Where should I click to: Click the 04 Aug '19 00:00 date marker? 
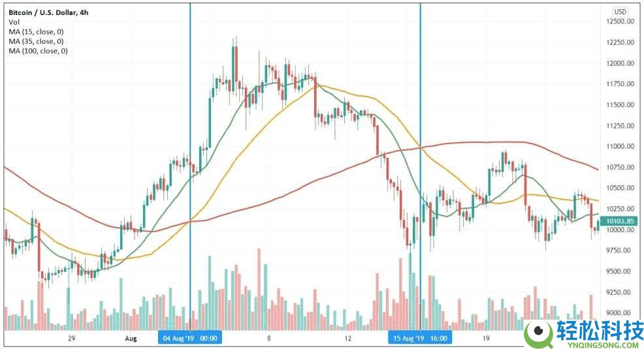190,338
